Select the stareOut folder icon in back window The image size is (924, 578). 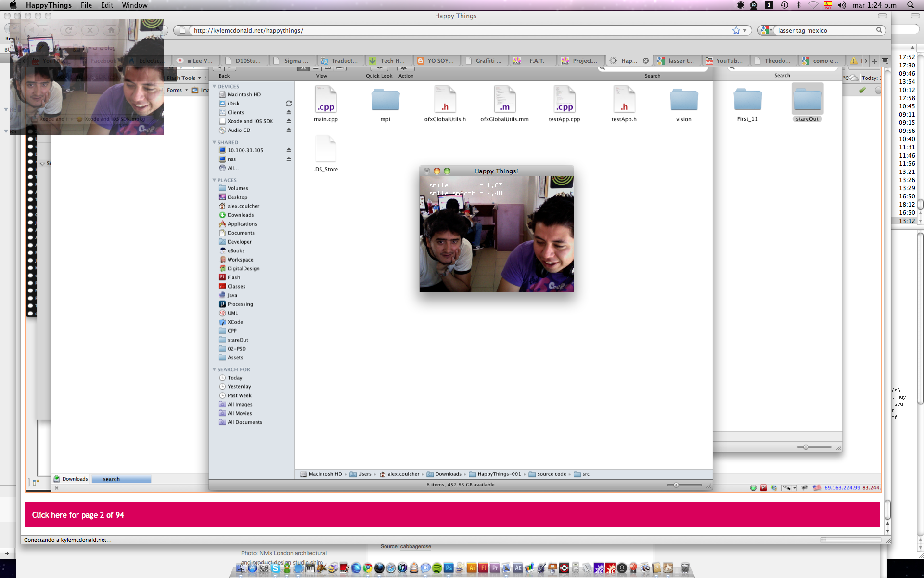pos(807,99)
